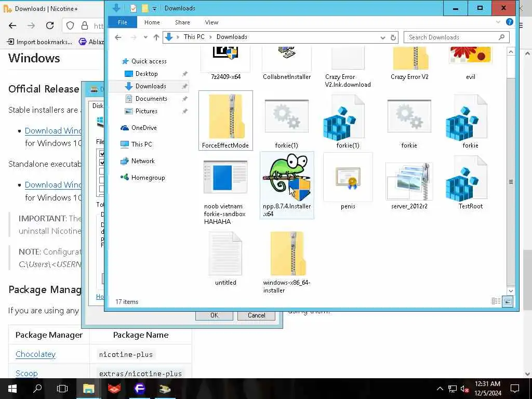Open the muted volume tray icon
Screen dimensions: 532x399
pos(464,389)
